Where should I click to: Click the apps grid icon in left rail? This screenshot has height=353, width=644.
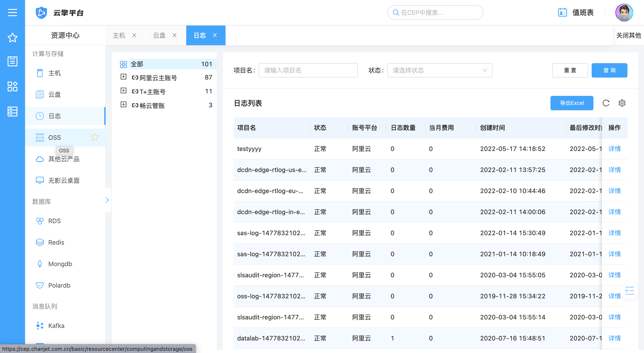[x=12, y=86]
